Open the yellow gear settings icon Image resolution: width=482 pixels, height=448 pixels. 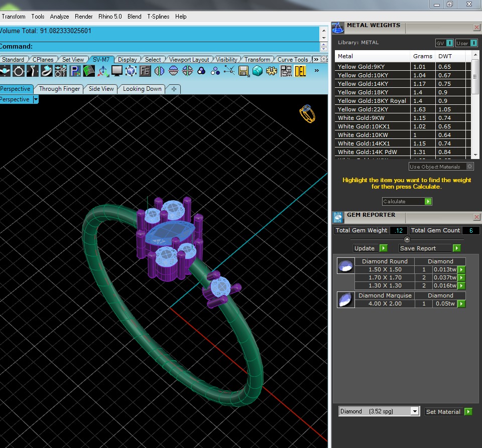tap(272, 71)
